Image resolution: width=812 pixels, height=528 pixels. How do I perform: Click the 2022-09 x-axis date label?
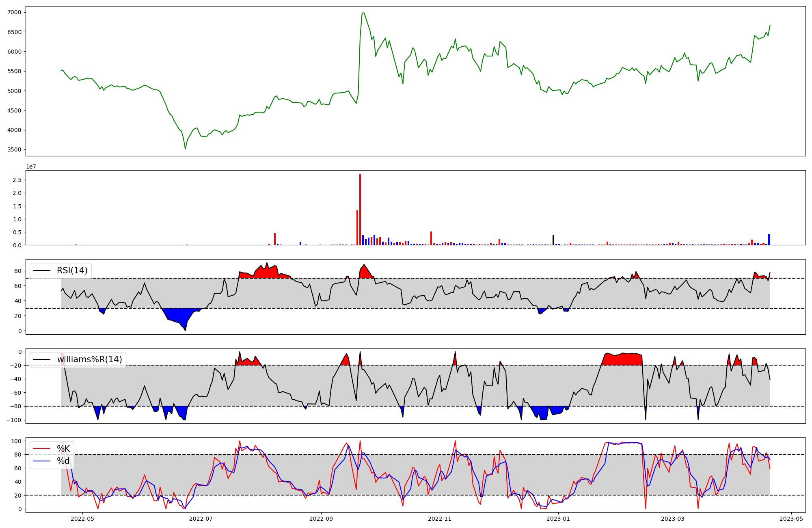[321, 519]
